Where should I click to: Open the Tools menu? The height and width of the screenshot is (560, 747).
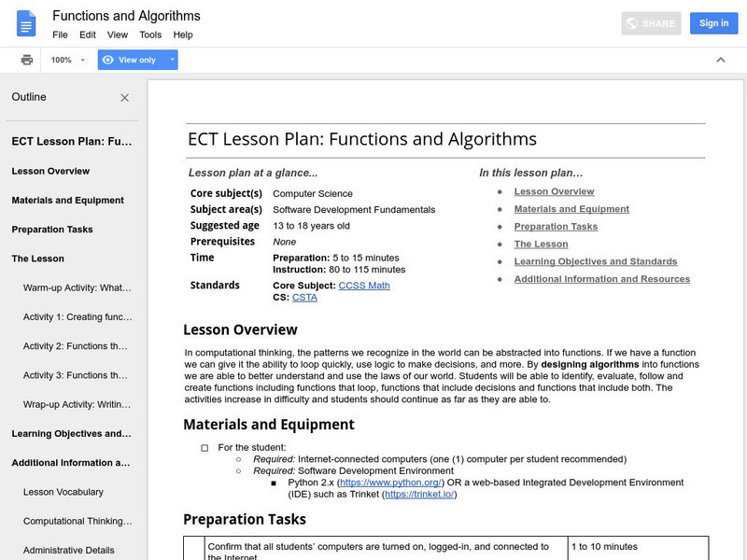pos(150,35)
